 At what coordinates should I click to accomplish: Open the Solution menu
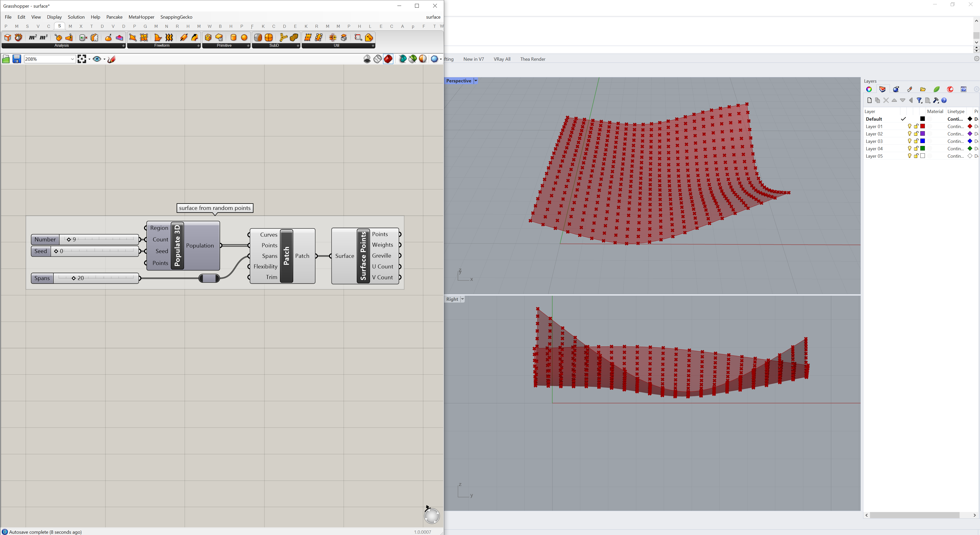tap(76, 17)
